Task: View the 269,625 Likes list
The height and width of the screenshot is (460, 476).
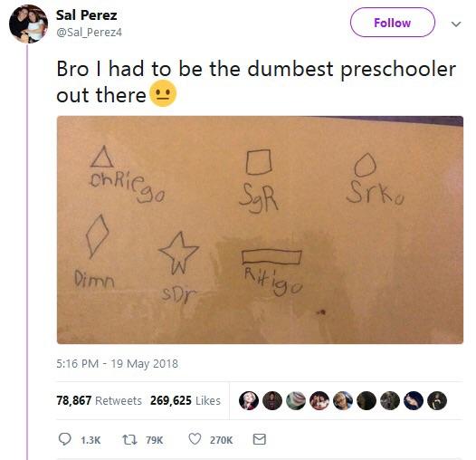Action: coord(186,400)
